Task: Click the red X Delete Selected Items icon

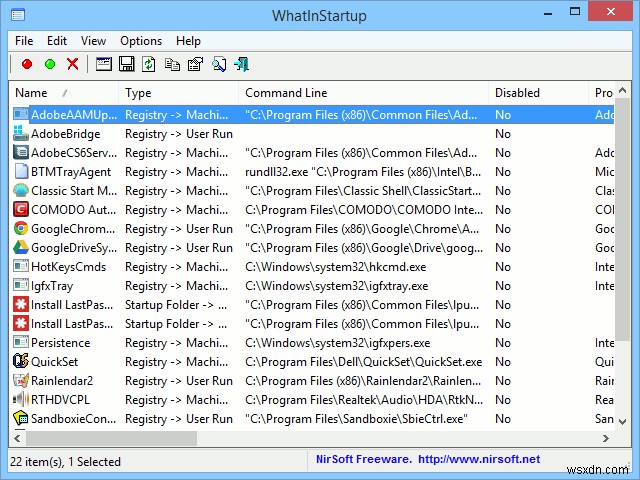Action: point(73,64)
